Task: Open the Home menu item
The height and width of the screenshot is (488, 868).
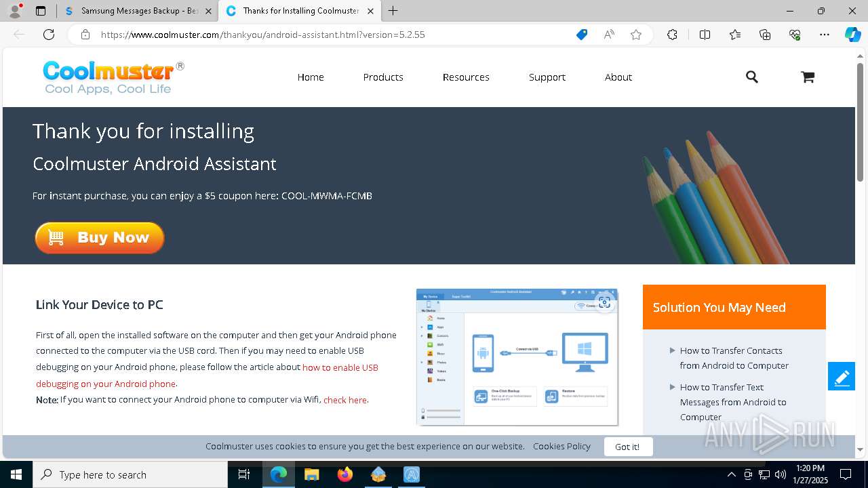Action: coord(311,77)
